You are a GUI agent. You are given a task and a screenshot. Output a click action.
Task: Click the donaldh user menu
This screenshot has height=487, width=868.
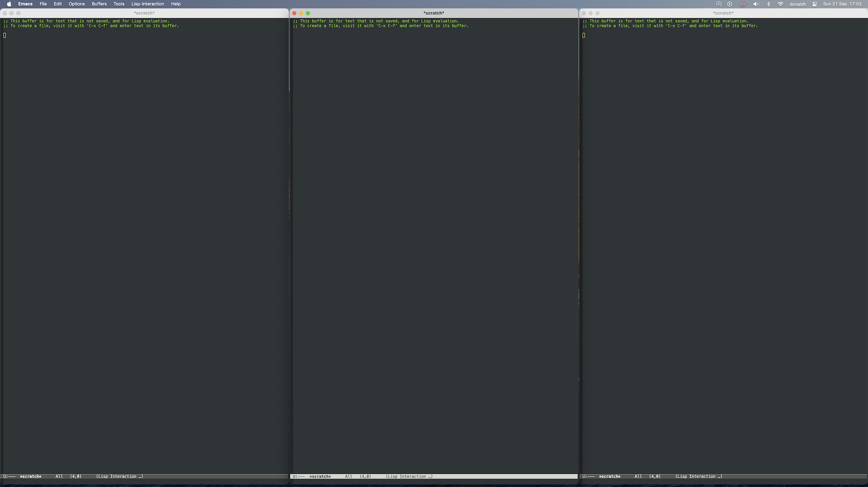(x=798, y=4)
